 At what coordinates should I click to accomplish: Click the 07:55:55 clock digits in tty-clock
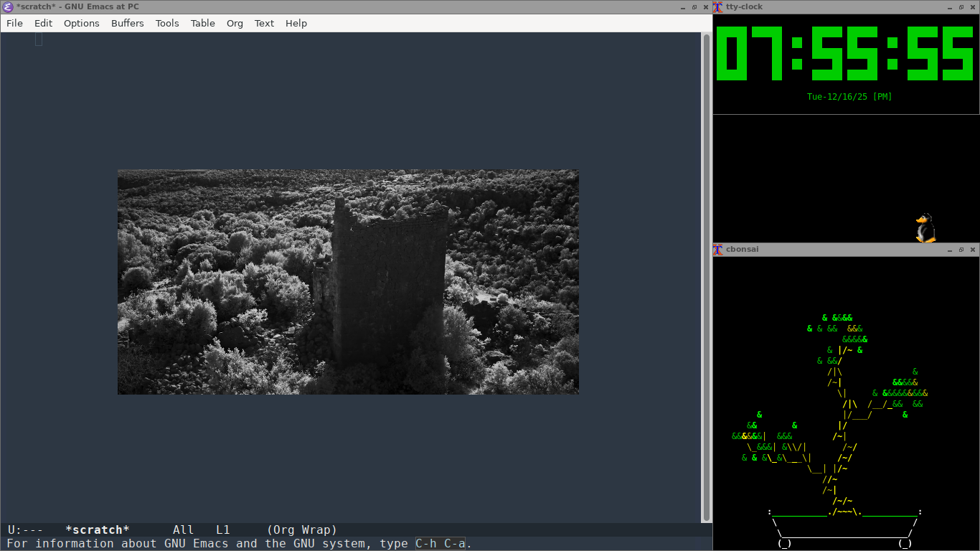(844, 53)
